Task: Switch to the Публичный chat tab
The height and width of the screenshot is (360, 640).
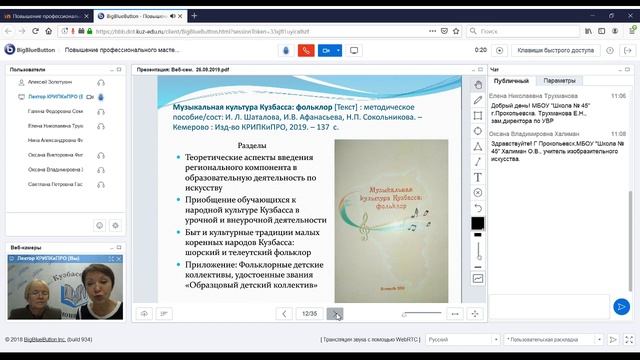Action: tap(511, 81)
